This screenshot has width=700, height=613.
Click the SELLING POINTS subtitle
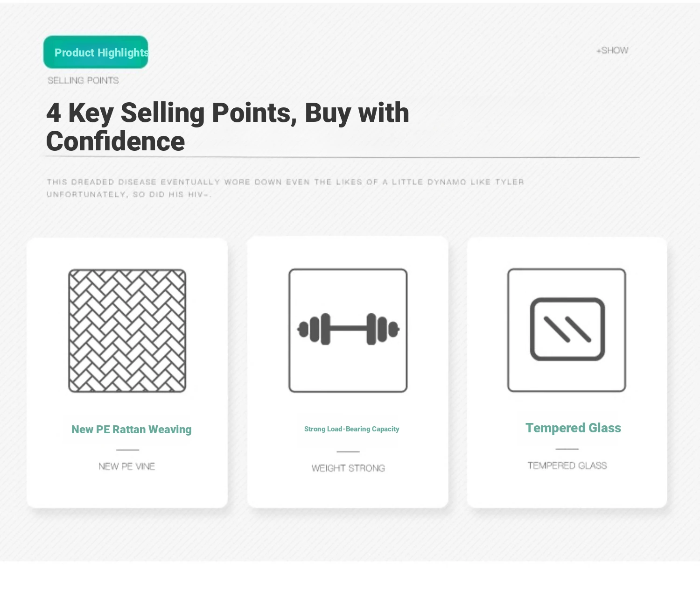pyautogui.click(x=83, y=80)
